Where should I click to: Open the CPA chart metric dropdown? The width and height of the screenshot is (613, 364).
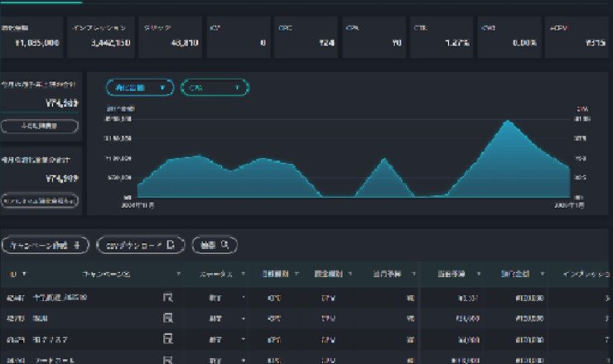[215, 87]
